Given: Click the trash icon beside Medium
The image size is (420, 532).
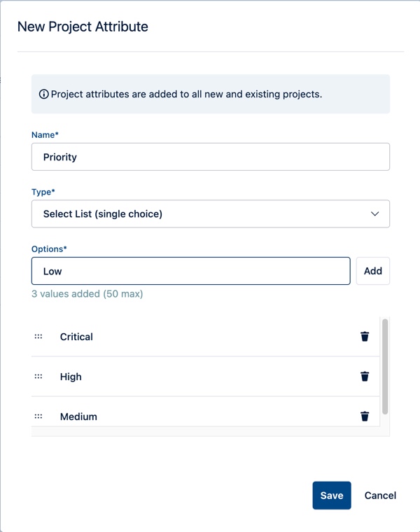Looking at the screenshot, I should click(x=365, y=416).
